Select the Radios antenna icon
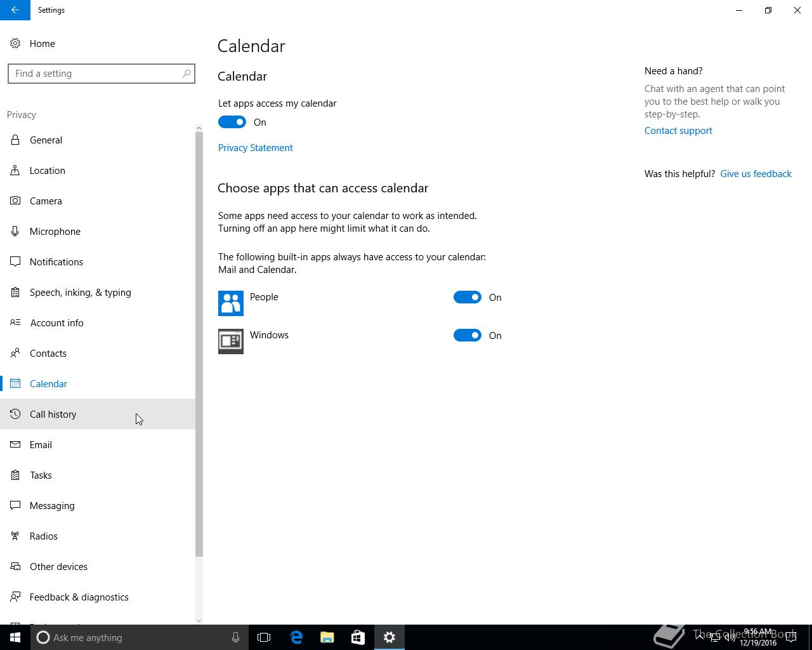The height and width of the screenshot is (650, 812). pos(15,536)
